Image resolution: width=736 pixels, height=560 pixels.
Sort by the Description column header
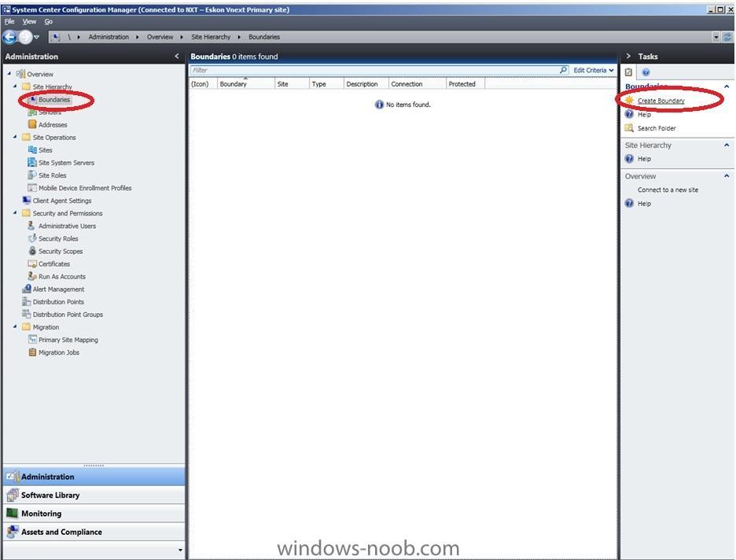366,84
